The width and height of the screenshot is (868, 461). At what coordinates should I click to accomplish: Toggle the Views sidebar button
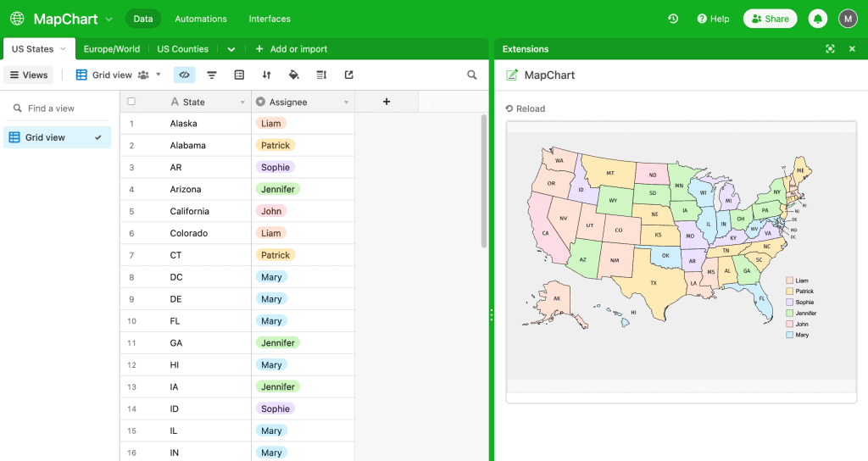point(29,75)
